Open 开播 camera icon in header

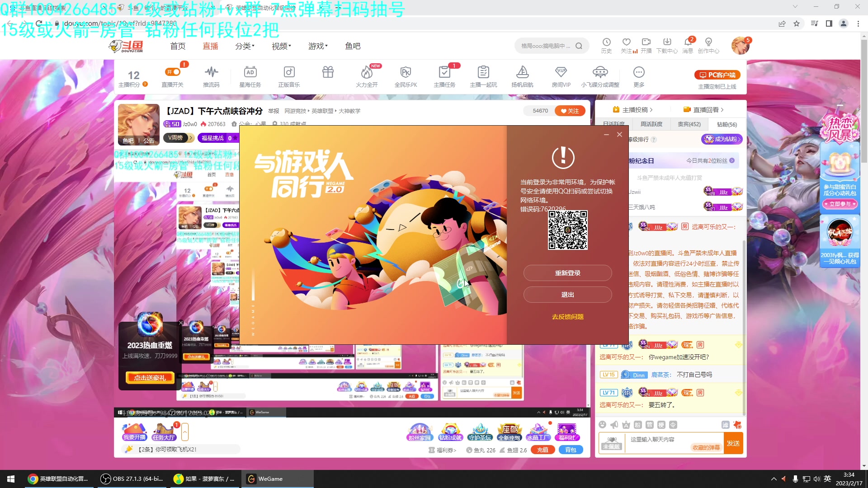(x=646, y=42)
